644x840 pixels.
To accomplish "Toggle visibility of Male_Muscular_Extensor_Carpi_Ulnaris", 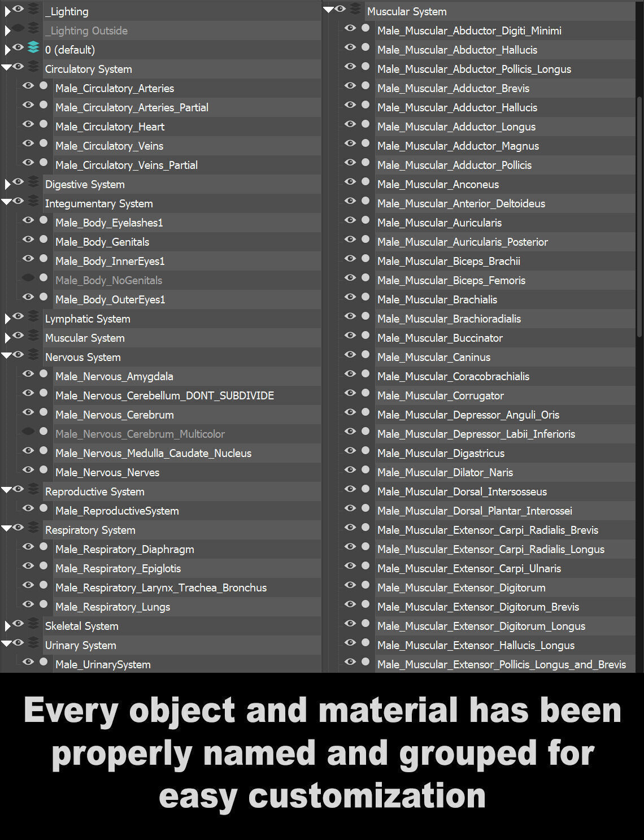I will pos(350,566).
